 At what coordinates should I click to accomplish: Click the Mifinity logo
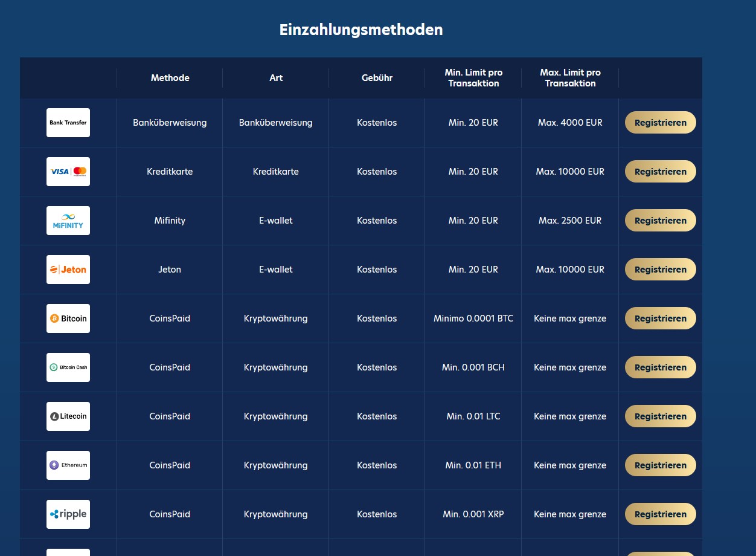coord(68,221)
